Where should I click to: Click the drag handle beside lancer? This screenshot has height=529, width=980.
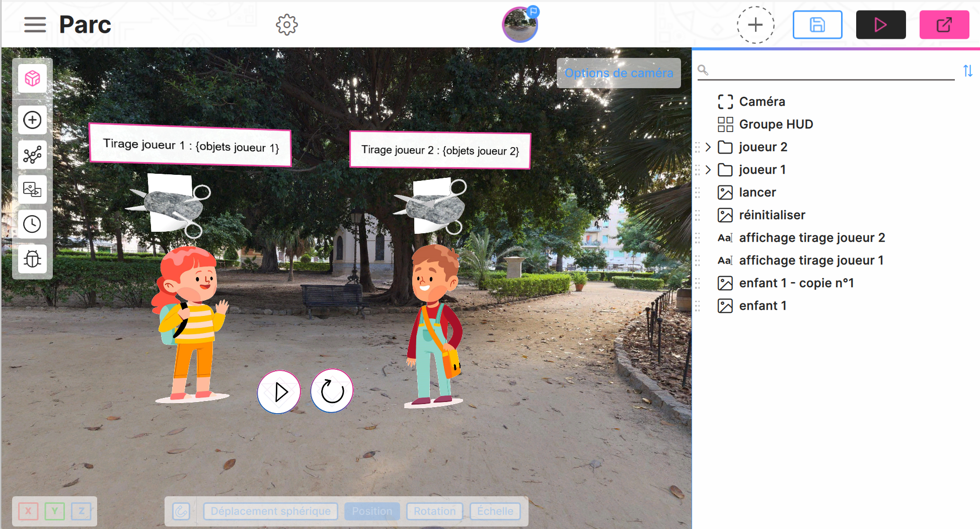[x=698, y=192]
